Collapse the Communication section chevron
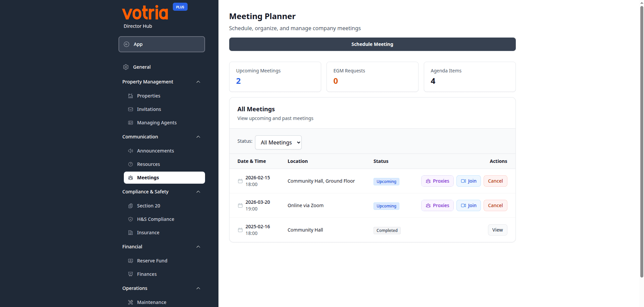The image size is (644, 307). tap(198, 137)
